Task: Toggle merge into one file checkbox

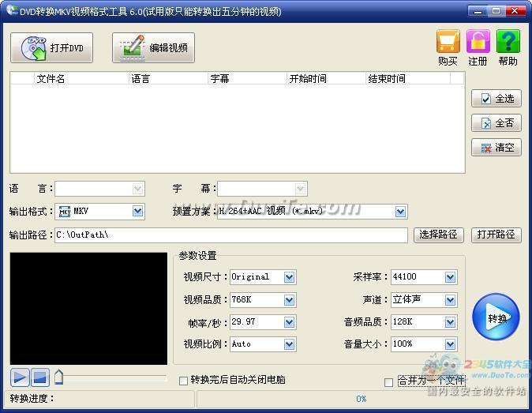Action: coord(388,382)
